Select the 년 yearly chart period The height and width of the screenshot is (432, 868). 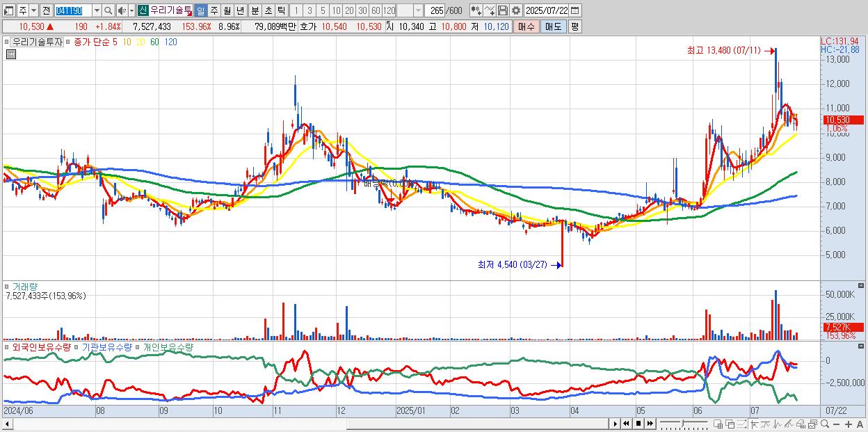pyautogui.click(x=239, y=10)
